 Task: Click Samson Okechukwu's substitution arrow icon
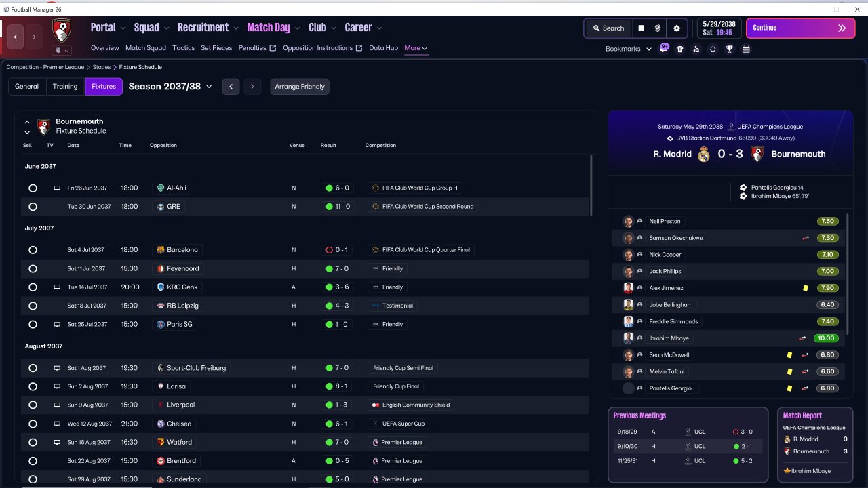(x=806, y=238)
